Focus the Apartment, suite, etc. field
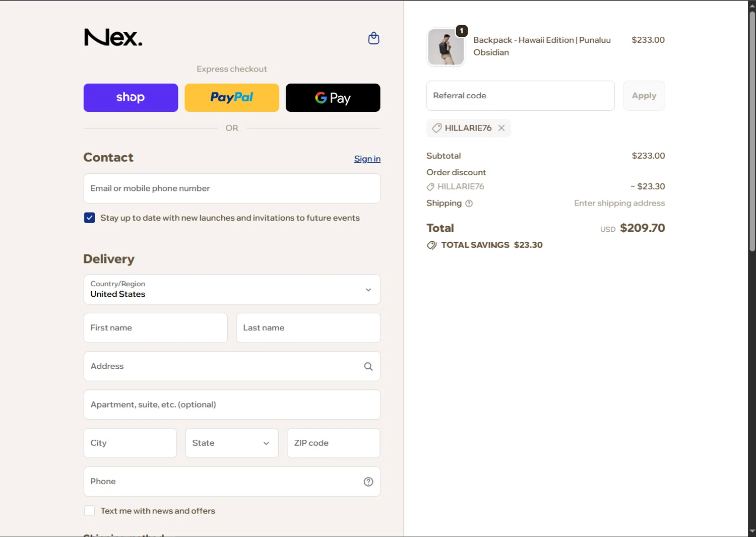 pyautogui.click(x=232, y=405)
